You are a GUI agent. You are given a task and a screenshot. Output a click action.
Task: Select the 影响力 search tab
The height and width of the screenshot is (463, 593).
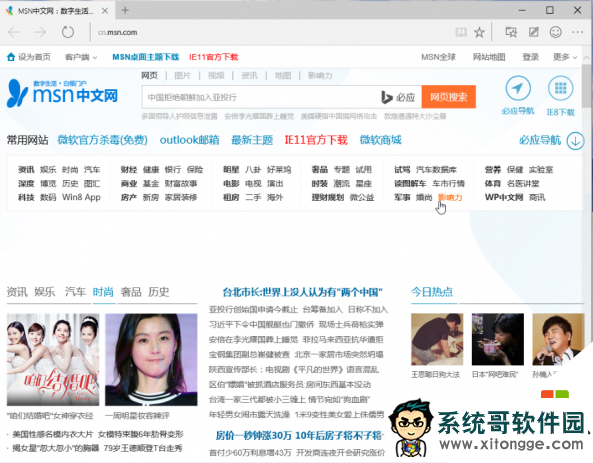[x=320, y=76]
